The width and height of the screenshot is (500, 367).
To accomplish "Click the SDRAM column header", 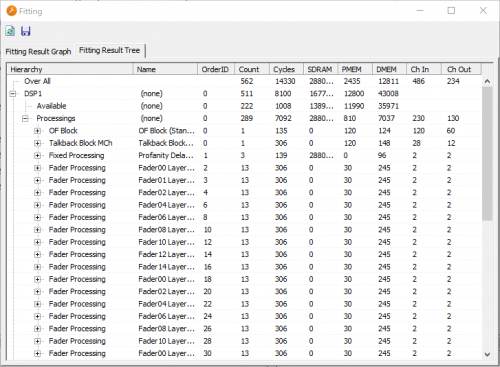I will (321, 69).
